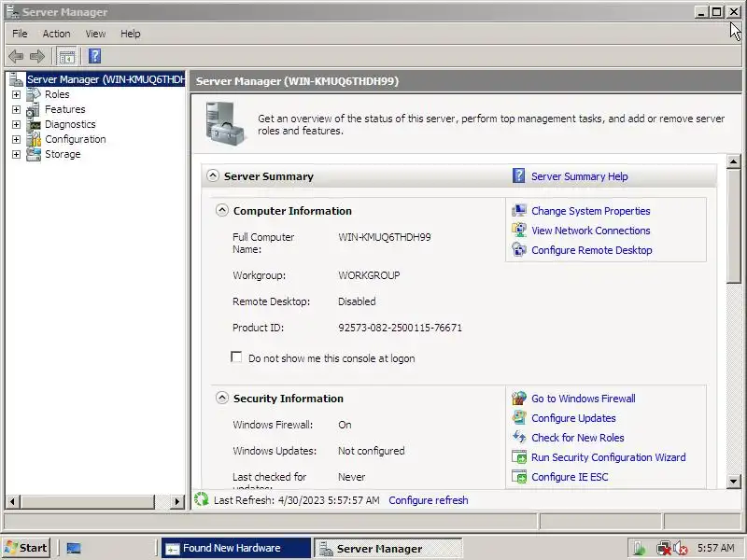Viewport: 747px width, 560px height.
Task: Click the vertical scrollbar up arrow
Action: 734,161
